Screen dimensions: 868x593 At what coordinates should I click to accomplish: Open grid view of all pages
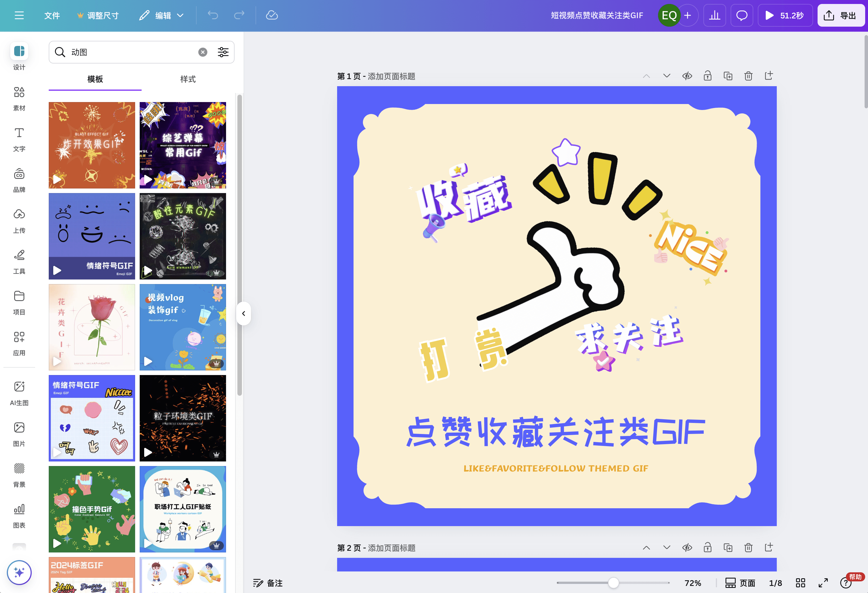tap(800, 583)
